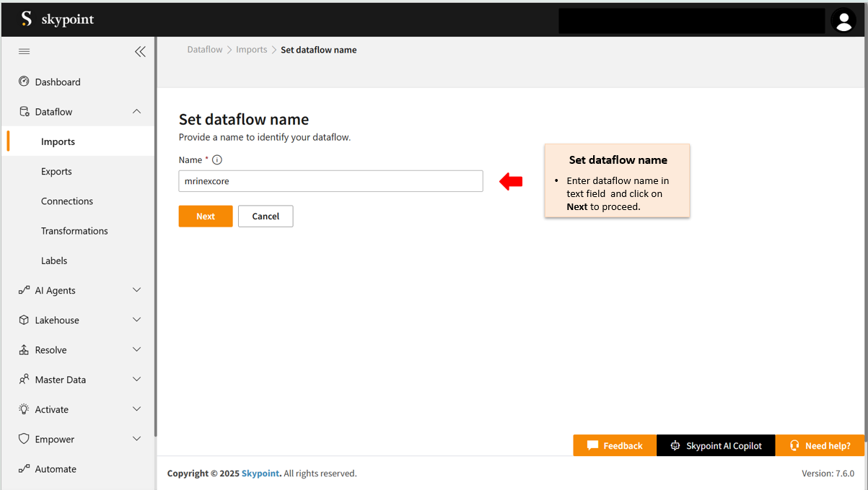Screen dimensions: 868x490
Task: Click the user profile avatar icon
Action: click(843, 20)
